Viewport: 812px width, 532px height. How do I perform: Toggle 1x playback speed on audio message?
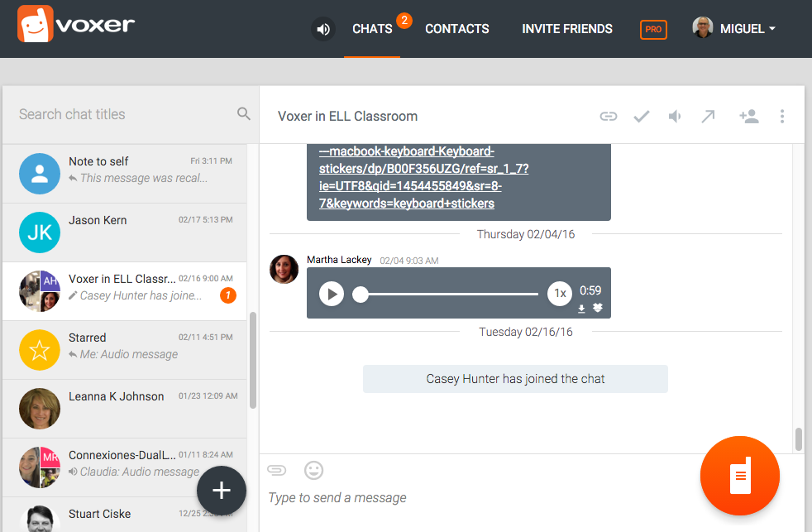coord(560,293)
